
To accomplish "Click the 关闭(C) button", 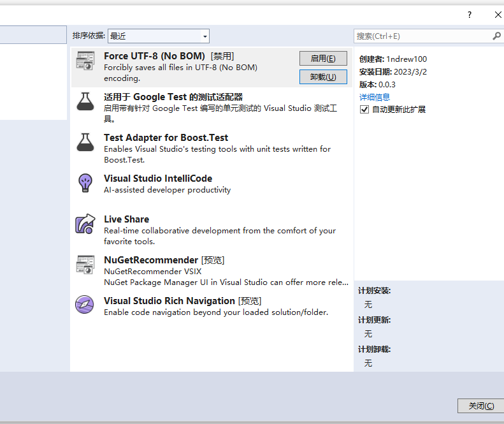I will coord(481,406).
